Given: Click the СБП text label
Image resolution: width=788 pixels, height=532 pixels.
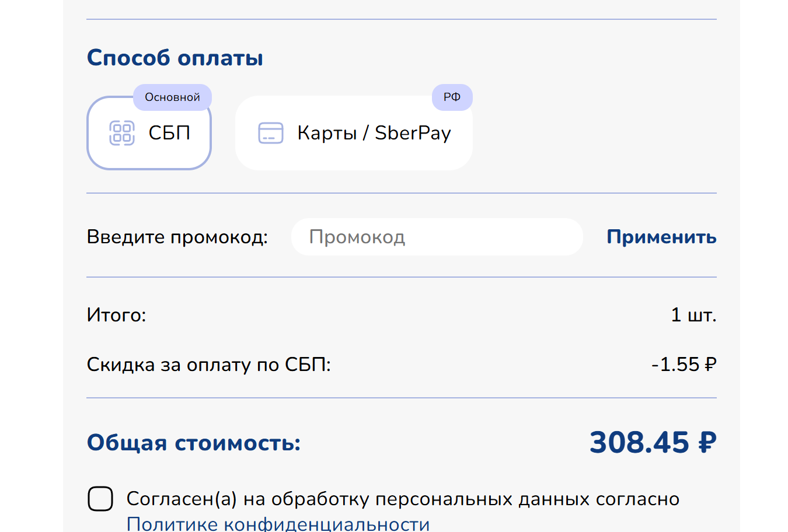Looking at the screenshot, I should click(169, 133).
